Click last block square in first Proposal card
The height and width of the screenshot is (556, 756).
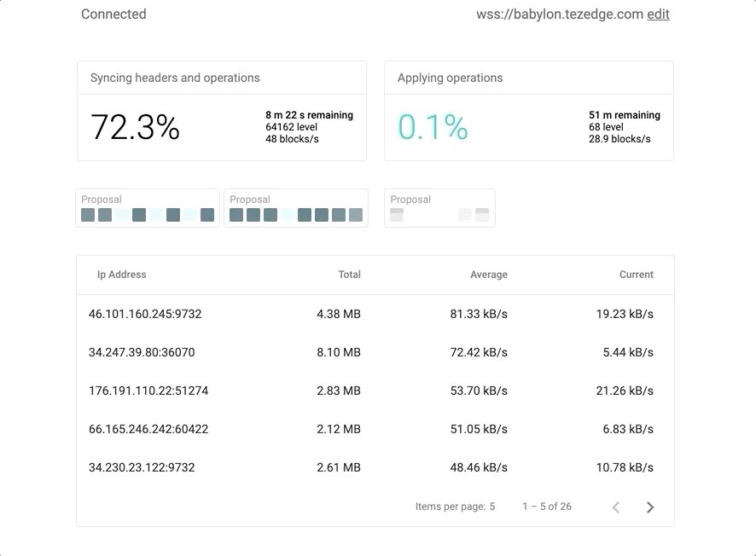coord(207,215)
